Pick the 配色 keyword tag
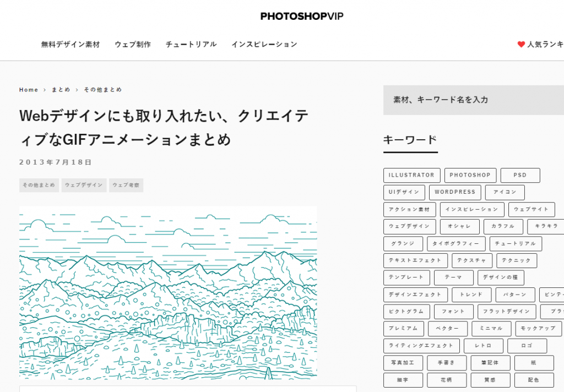Image resolution: width=564 pixels, height=392 pixels. (534, 380)
